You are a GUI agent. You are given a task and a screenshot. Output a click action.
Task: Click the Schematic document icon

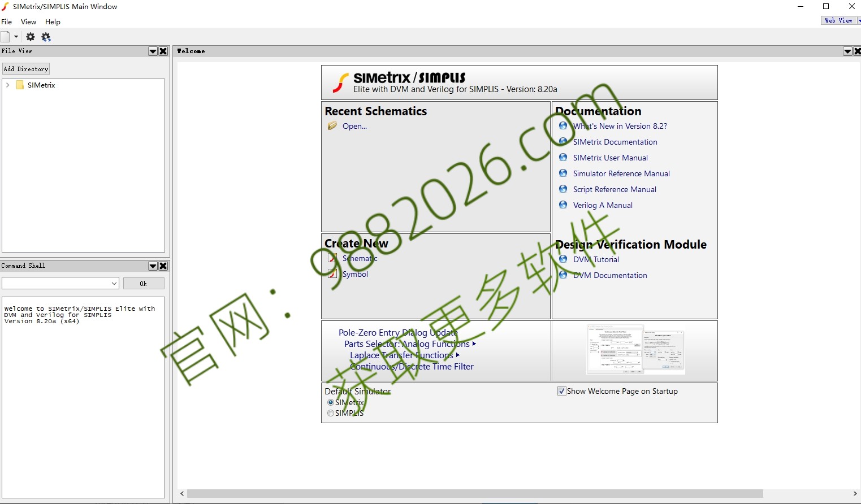tap(332, 258)
